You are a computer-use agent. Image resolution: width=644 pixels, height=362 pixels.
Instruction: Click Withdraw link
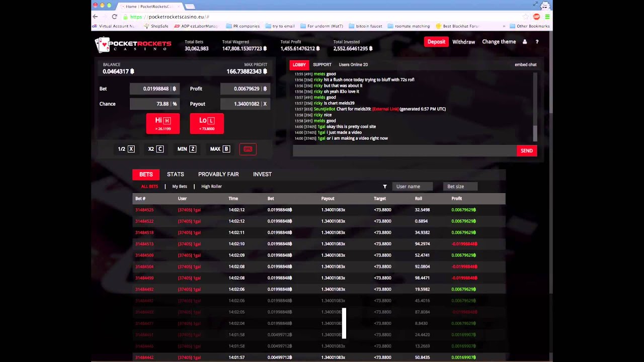(x=463, y=42)
